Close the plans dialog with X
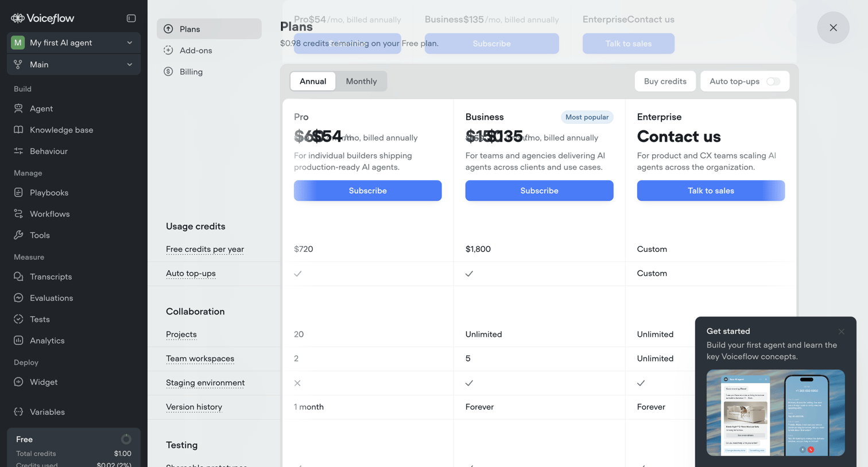 point(833,28)
